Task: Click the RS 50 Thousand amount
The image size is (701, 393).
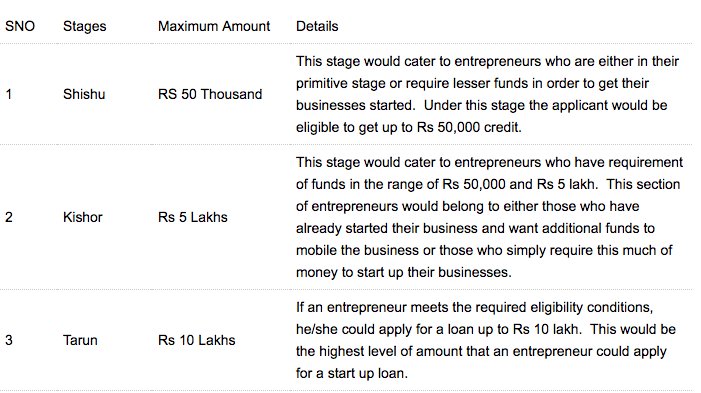Action: point(210,94)
